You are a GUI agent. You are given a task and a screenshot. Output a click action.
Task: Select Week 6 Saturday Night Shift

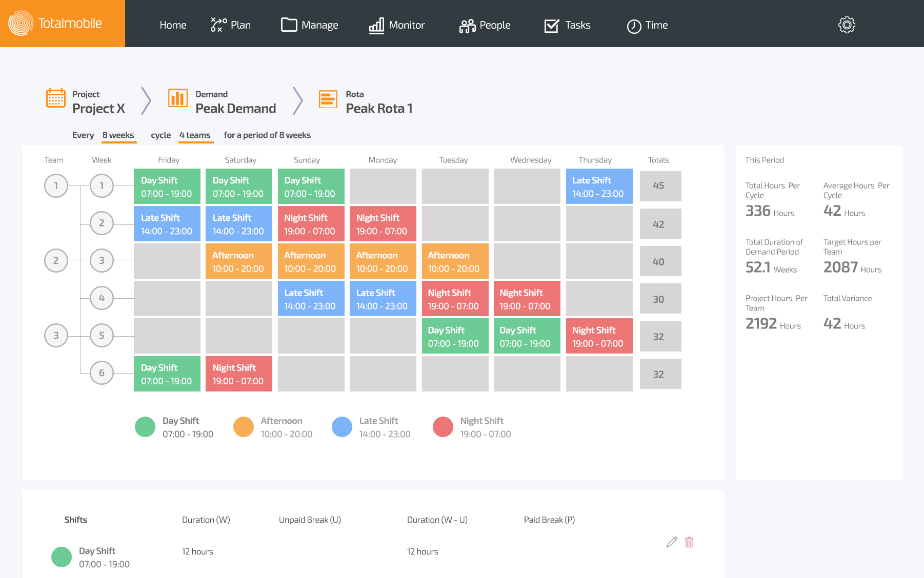(x=239, y=374)
